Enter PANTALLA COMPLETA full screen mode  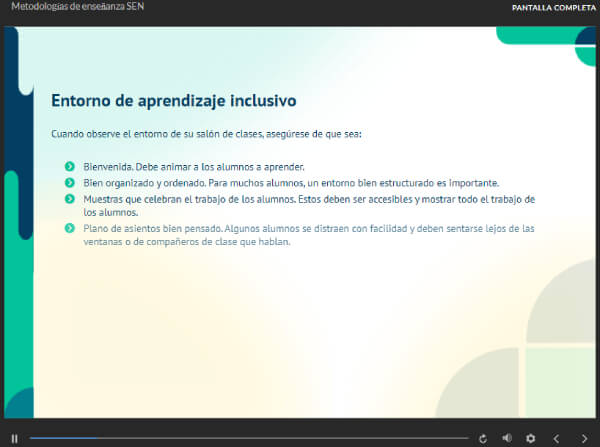(554, 8)
